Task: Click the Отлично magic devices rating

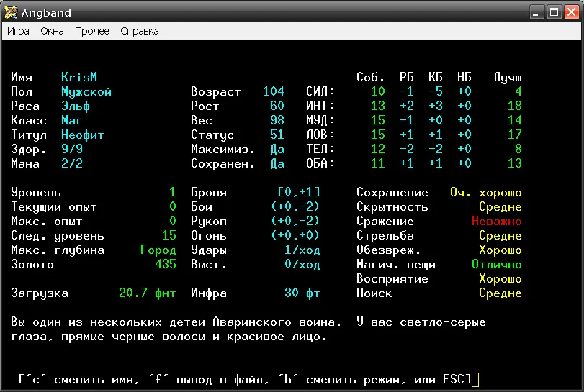Action: click(497, 264)
